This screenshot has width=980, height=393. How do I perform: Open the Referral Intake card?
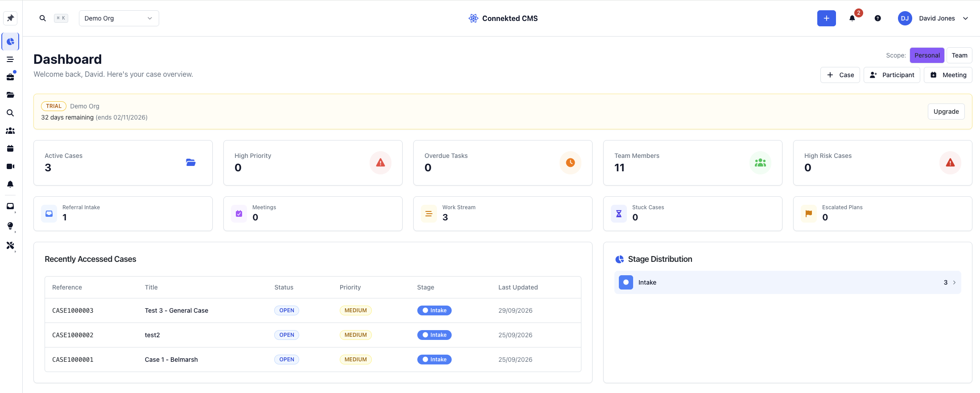click(123, 214)
